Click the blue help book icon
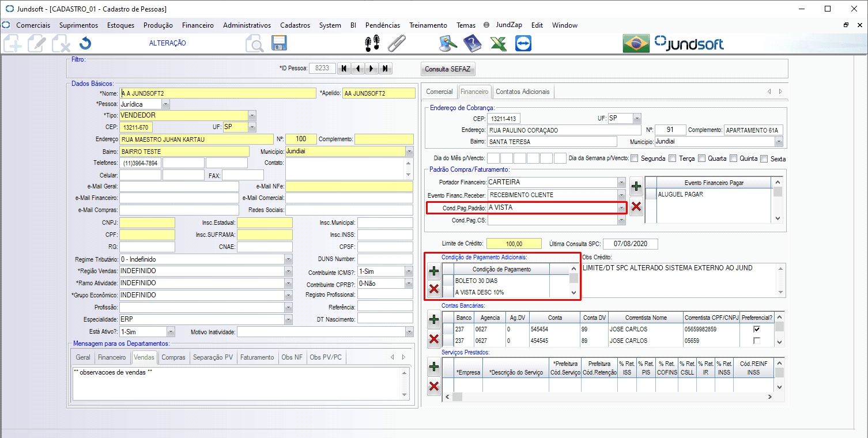The image size is (868, 438). coord(471,43)
